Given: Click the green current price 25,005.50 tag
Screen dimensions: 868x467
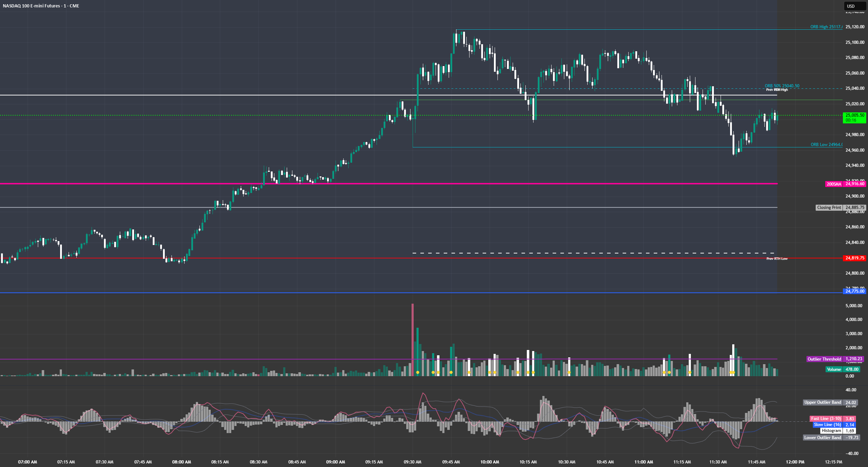Looking at the screenshot, I should 855,117.
